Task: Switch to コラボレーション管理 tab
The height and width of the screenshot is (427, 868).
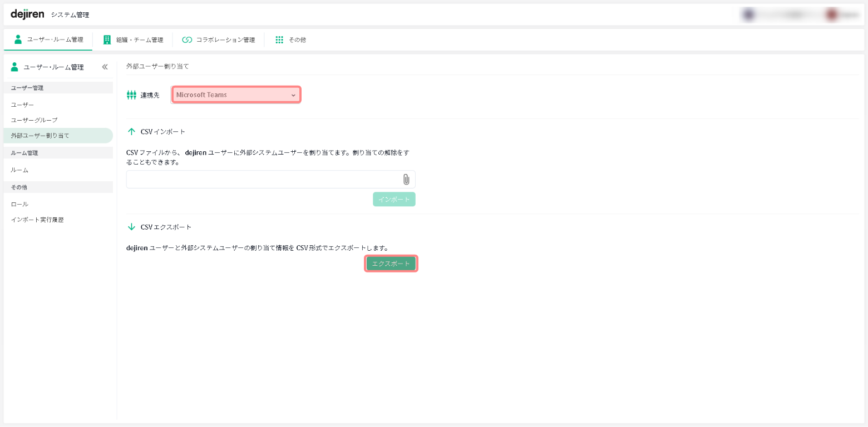Action: click(219, 40)
